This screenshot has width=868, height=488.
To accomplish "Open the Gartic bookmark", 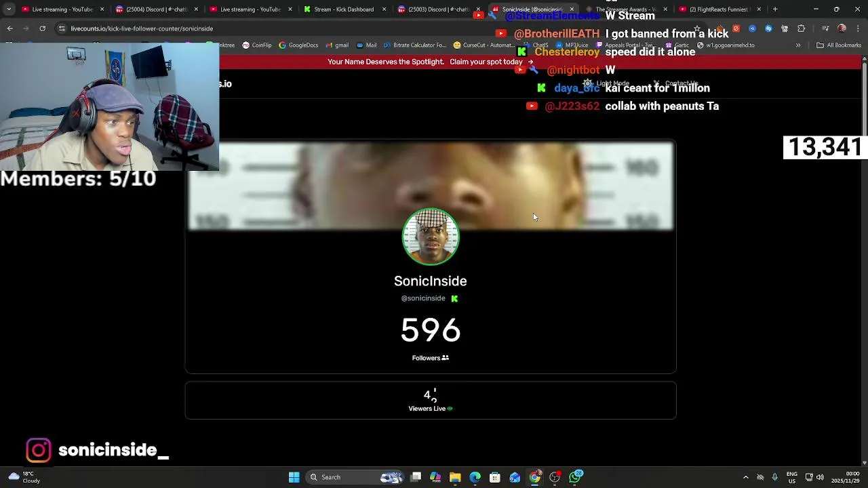I will click(679, 45).
